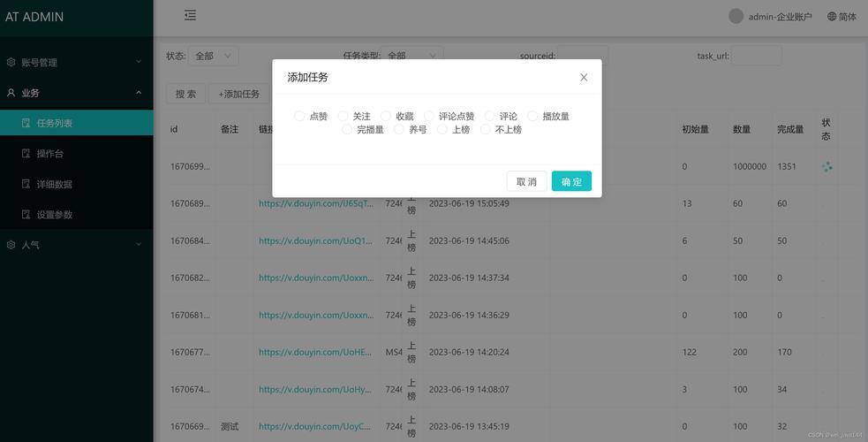868x442 pixels.
Task: Open douyin link in 14:08:07 row
Action: pyautogui.click(x=316, y=389)
